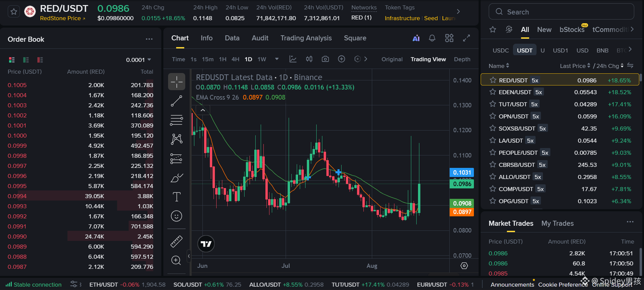644x290 pixels.
Task: Open Order Book more options menu
Action: (x=149, y=39)
